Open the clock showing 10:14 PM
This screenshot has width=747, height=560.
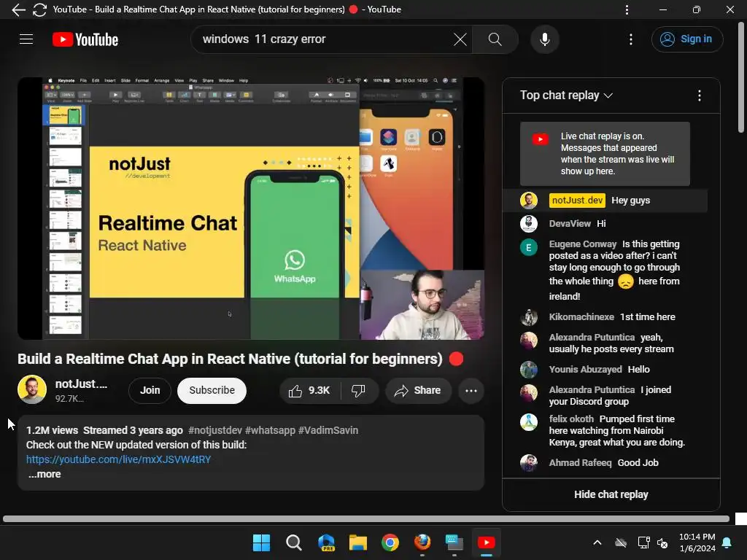697,542
